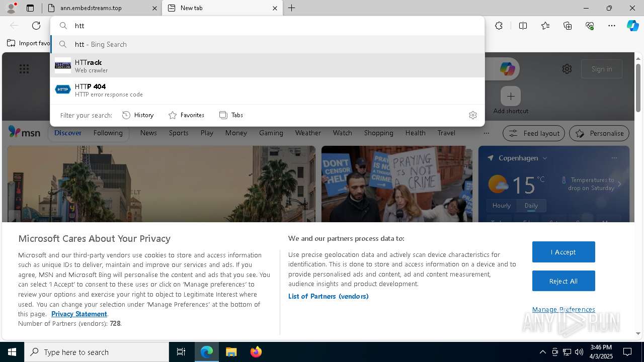Screen dimensions: 644x362
Task: Close the ann.embedstreams.top tab
Action: pos(155,8)
